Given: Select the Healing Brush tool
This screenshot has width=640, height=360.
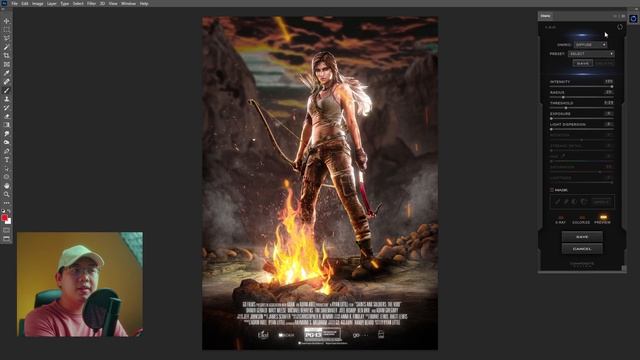Looking at the screenshot, I should click(7, 82).
